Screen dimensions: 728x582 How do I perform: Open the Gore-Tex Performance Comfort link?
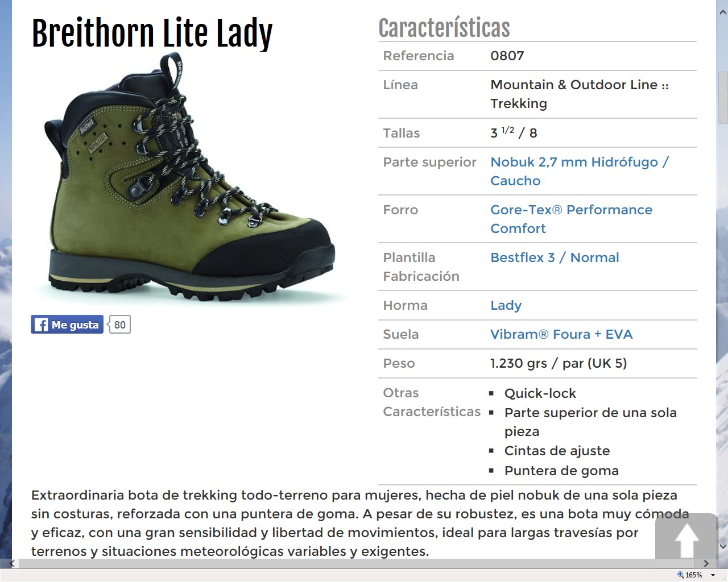click(571, 219)
